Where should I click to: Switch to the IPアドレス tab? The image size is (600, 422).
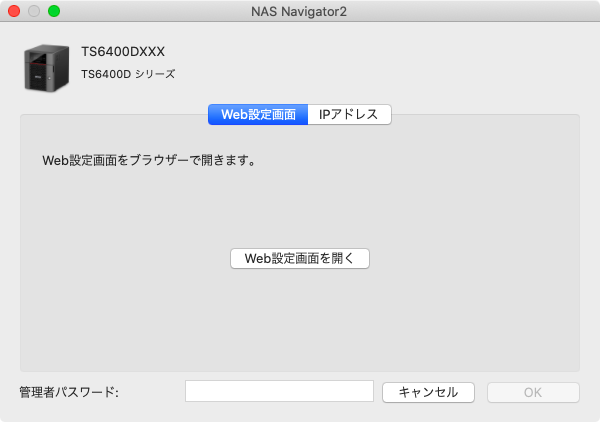pos(347,114)
